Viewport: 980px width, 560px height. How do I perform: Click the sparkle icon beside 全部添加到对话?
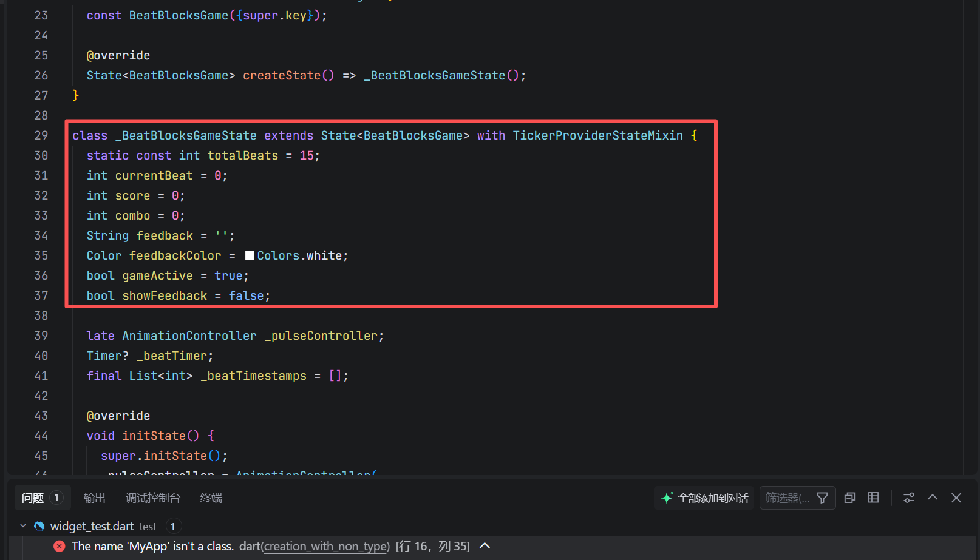[x=667, y=498]
